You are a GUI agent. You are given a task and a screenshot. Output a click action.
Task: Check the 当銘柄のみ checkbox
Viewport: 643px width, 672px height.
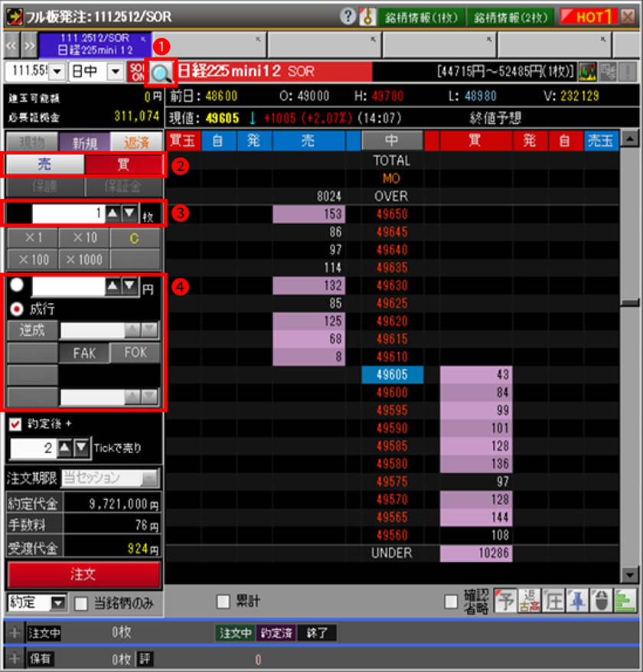pos(81,604)
